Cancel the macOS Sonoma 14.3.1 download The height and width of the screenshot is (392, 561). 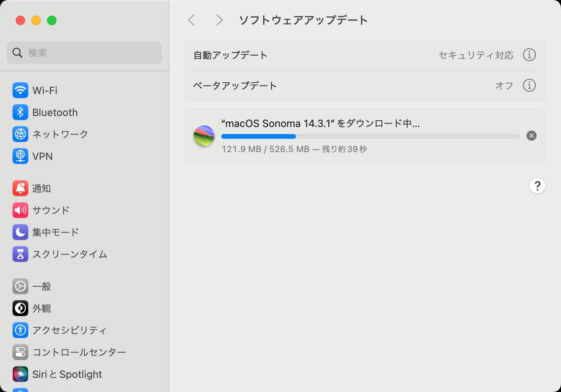tap(532, 136)
